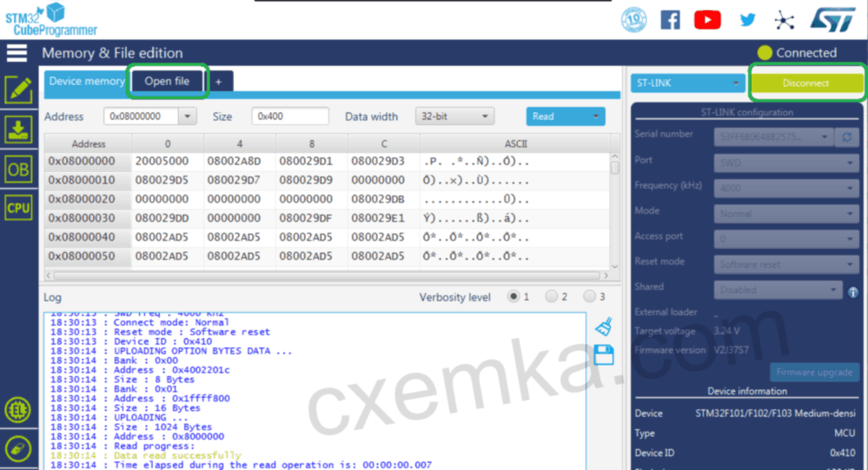Refresh the ST-LINK serial number list
Viewport: 868px width, 470px height.
846,137
